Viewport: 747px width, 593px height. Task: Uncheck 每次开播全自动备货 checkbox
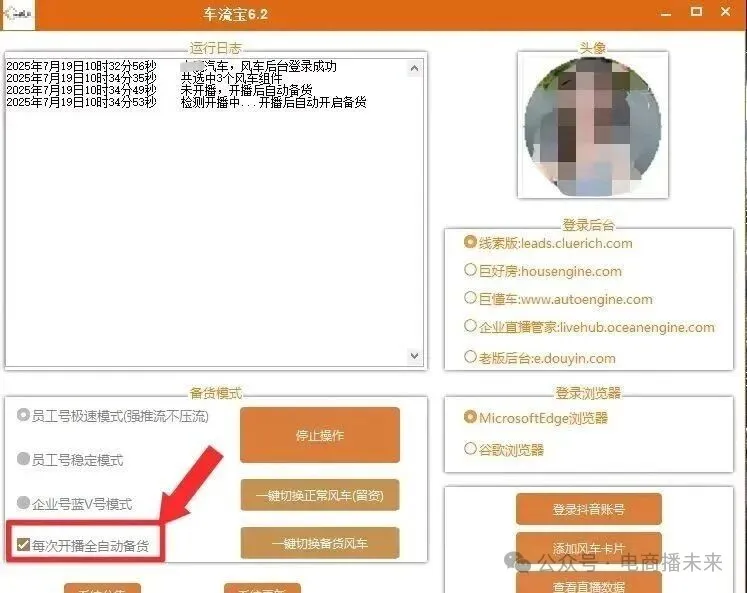click(x=23, y=544)
